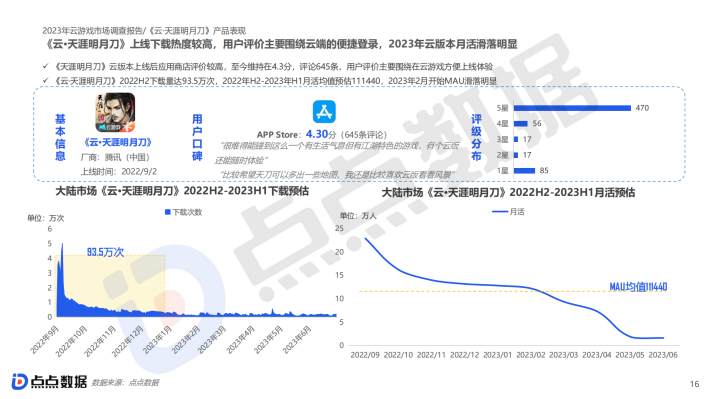Click the page number 16
The image size is (710, 399).
(694, 384)
